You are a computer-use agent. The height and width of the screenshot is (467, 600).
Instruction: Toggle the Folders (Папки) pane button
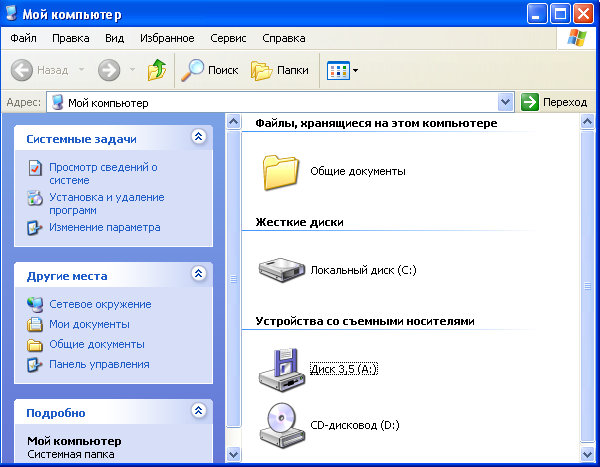[x=280, y=70]
